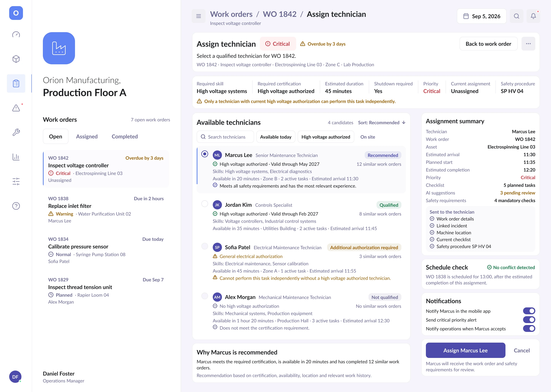Click the SP HV 04 safety procedure value
This screenshot has width=551, height=392.
[x=512, y=91]
